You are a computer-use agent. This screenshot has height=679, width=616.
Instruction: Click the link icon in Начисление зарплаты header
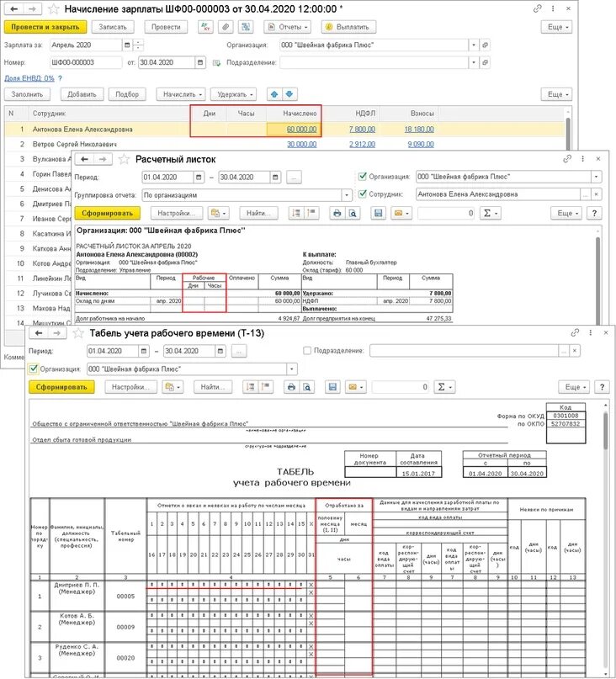tap(537, 8)
